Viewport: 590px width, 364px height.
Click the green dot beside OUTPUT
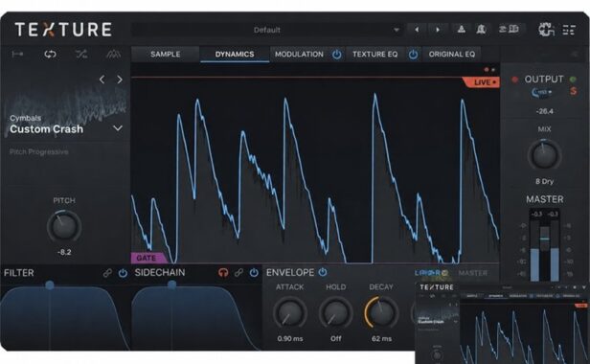[573, 80]
